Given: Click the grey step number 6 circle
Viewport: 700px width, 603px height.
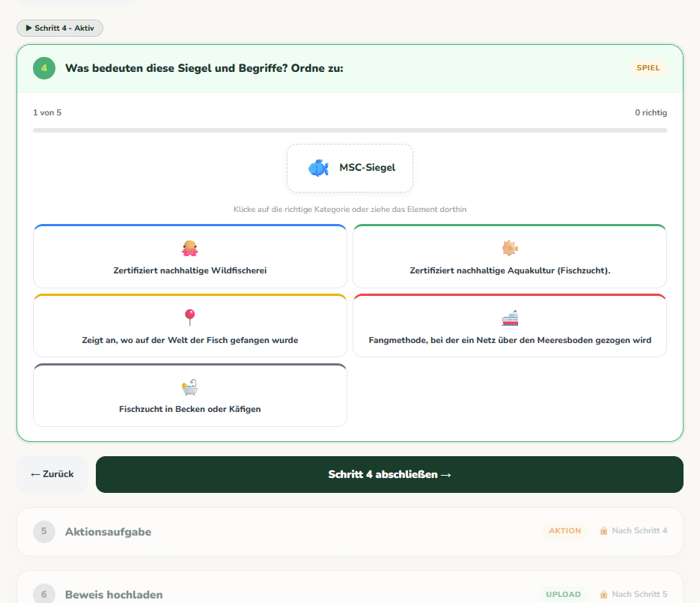Looking at the screenshot, I should (44, 595).
